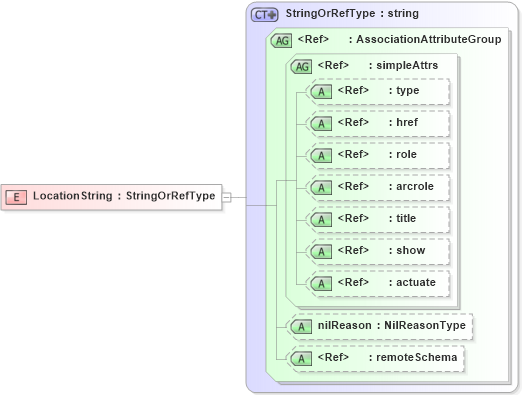The width and height of the screenshot is (522, 395).
Task: Select the simpleAttrs label text
Action: 407,65
